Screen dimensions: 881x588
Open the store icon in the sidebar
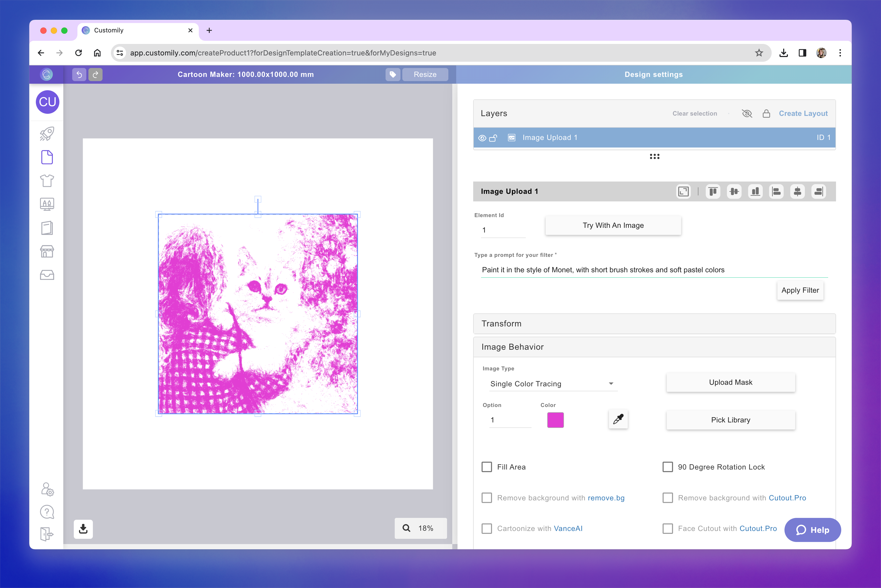[47, 251]
